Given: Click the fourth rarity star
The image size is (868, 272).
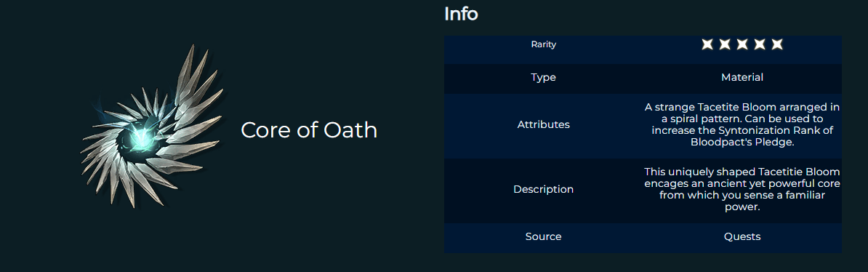Looking at the screenshot, I should (x=760, y=44).
